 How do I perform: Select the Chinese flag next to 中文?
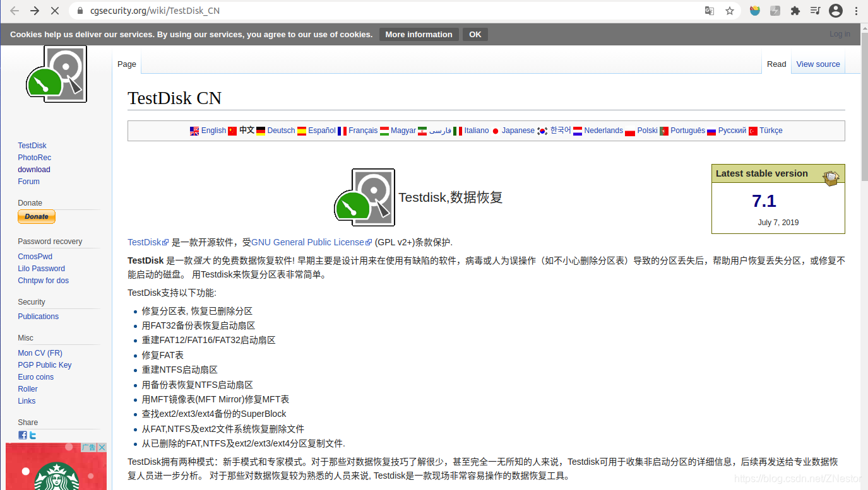point(232,131)
